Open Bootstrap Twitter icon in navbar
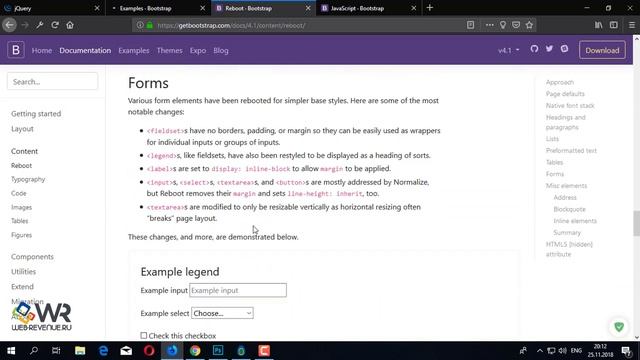 tap(549, 49)
